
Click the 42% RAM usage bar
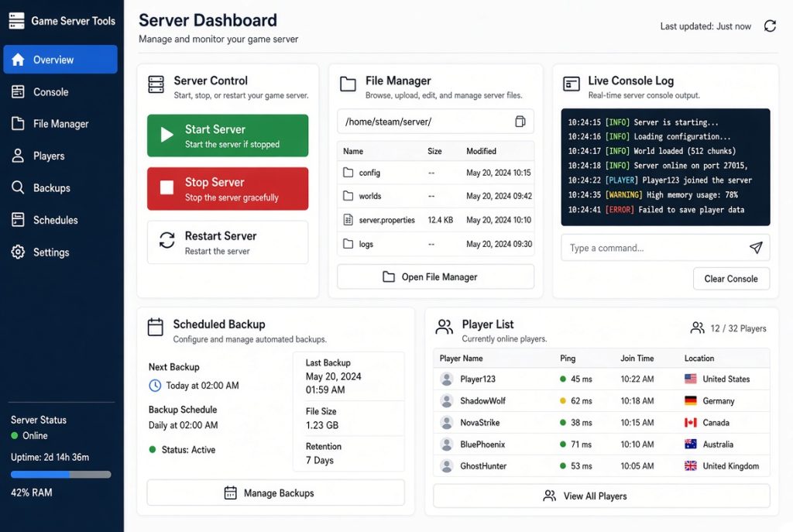[60, 475]
